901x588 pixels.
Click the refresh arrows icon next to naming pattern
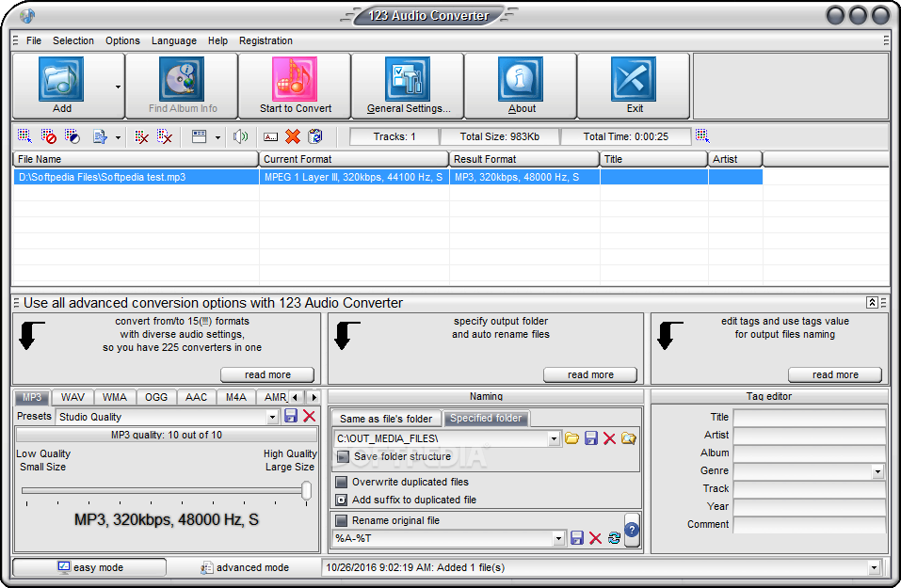(614, 538)
